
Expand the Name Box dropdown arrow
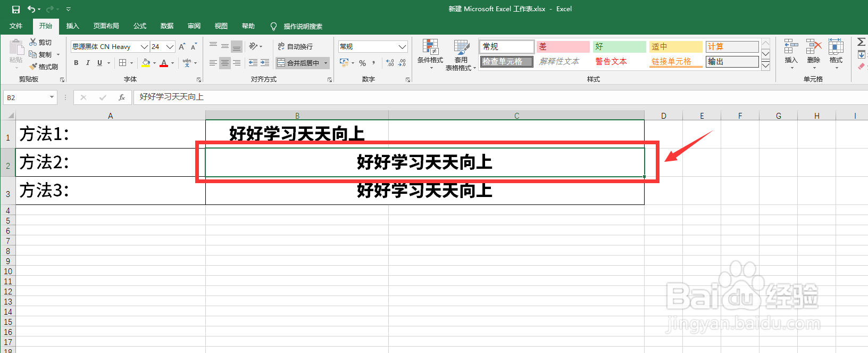[52, 97]
